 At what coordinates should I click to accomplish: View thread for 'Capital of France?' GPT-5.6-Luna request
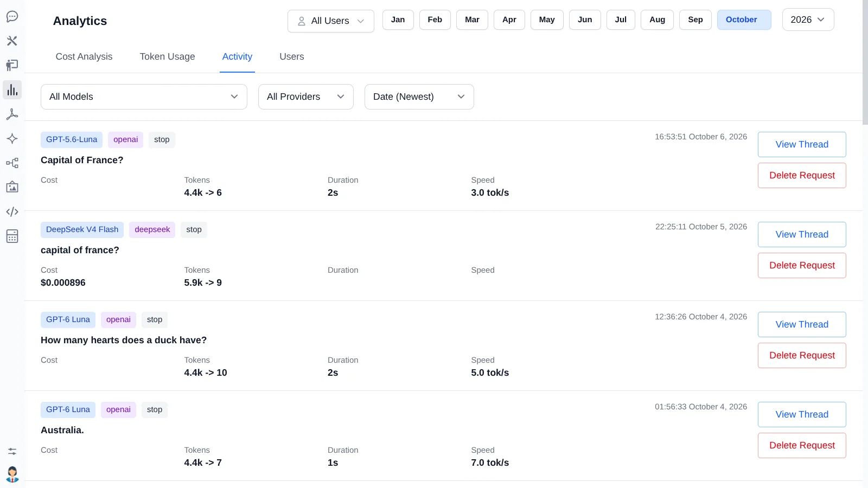802,144
